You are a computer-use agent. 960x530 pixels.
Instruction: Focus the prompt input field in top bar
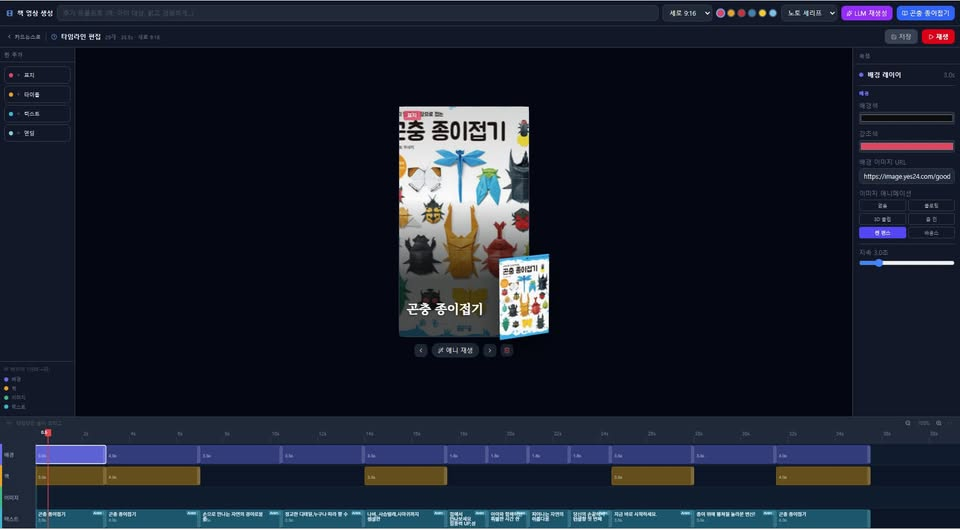[358, 13]
